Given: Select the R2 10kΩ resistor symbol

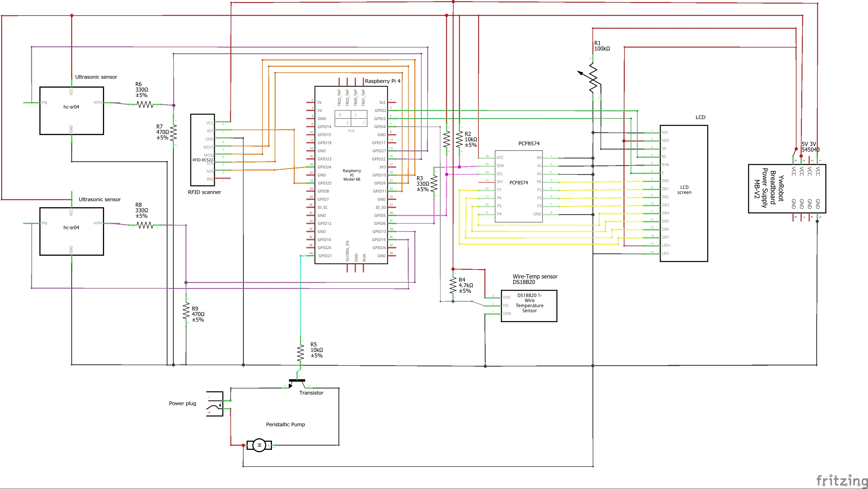Looking at the screenshot, I should 459,139.
